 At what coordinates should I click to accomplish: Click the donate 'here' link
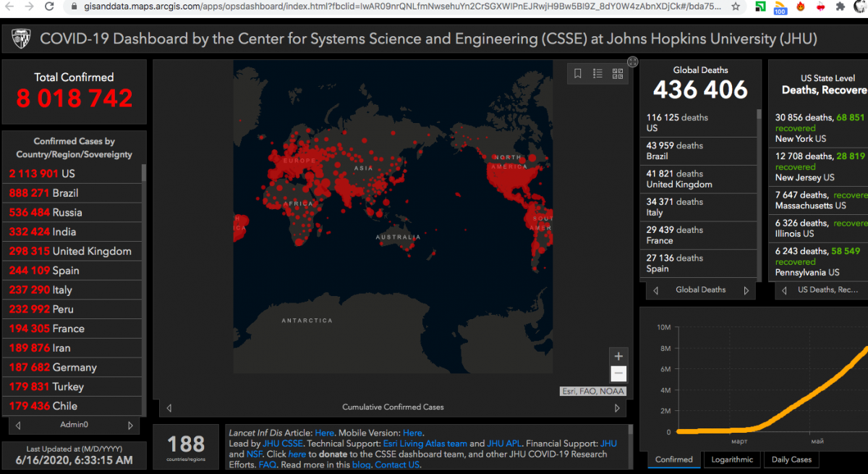point(297,454)
